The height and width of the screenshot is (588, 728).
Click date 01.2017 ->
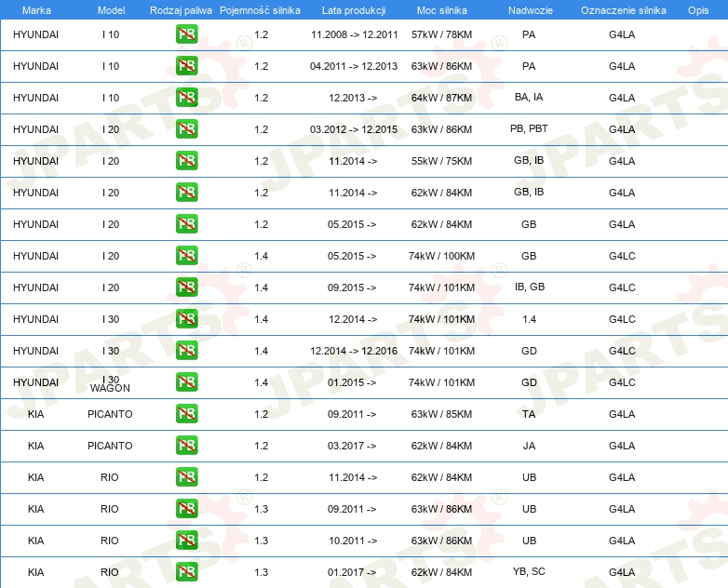352,572
